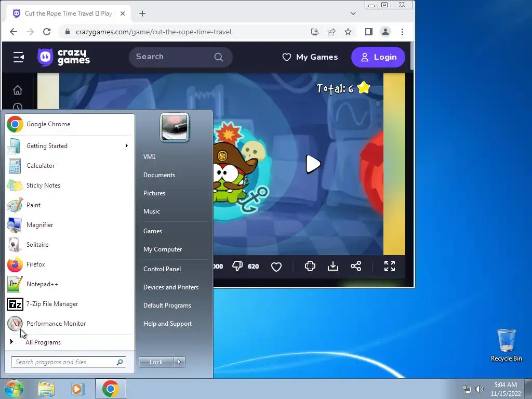
Task: Click the Chrome address bar URL
Action: 153,32
